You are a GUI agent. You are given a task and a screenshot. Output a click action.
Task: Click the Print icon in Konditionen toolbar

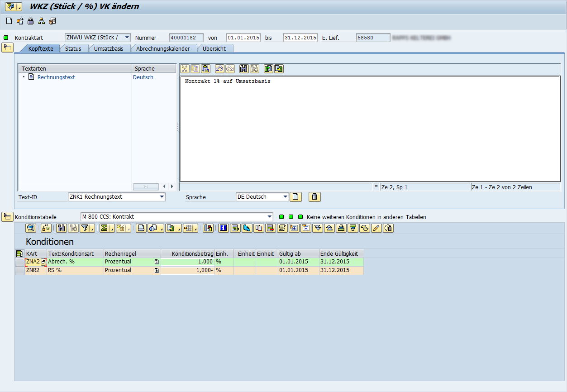tap(142, 228)
